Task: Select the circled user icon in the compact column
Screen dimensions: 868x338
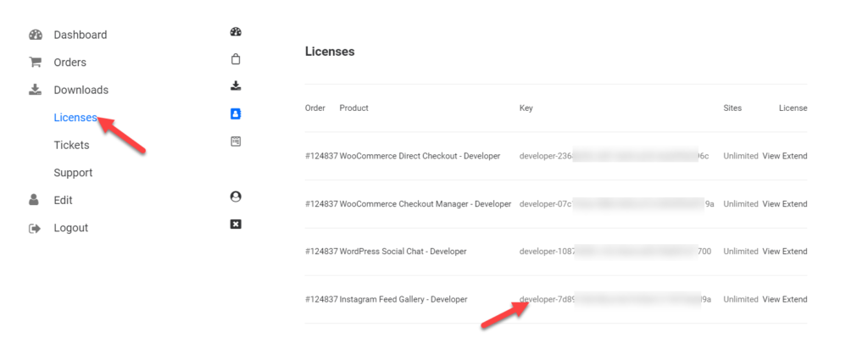Action: click(x=236, y=197)
